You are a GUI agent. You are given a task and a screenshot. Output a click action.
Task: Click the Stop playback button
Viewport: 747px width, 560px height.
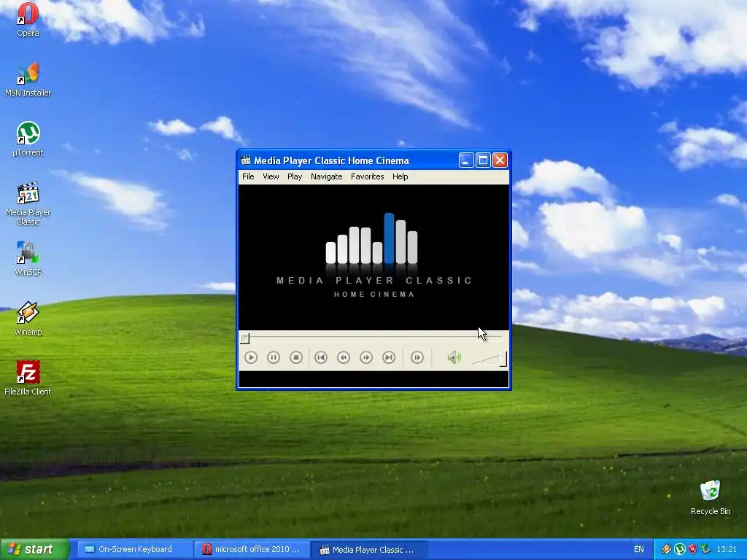click(296, 357)
